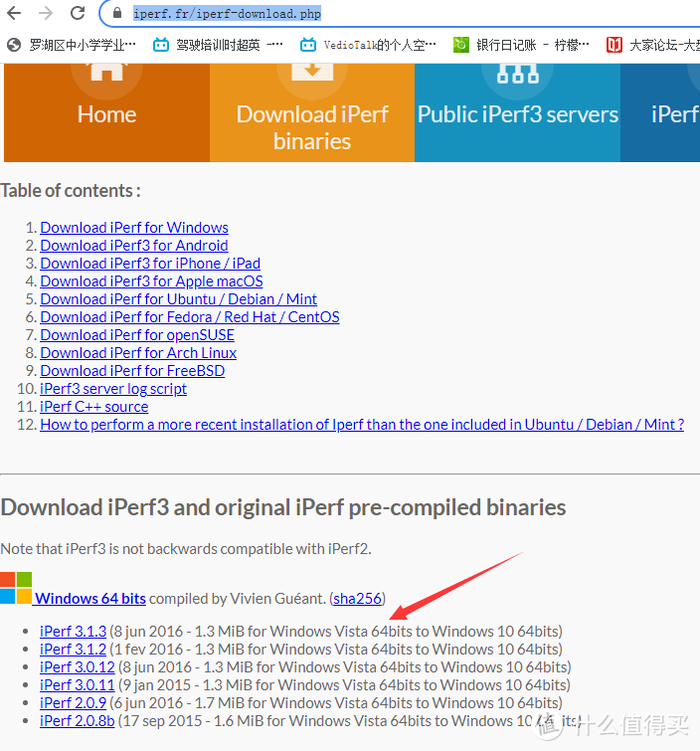Open the 驾驶培训时超英 bookmark
700x751 pixels.
pyautogui.click(x=218, y=44)
